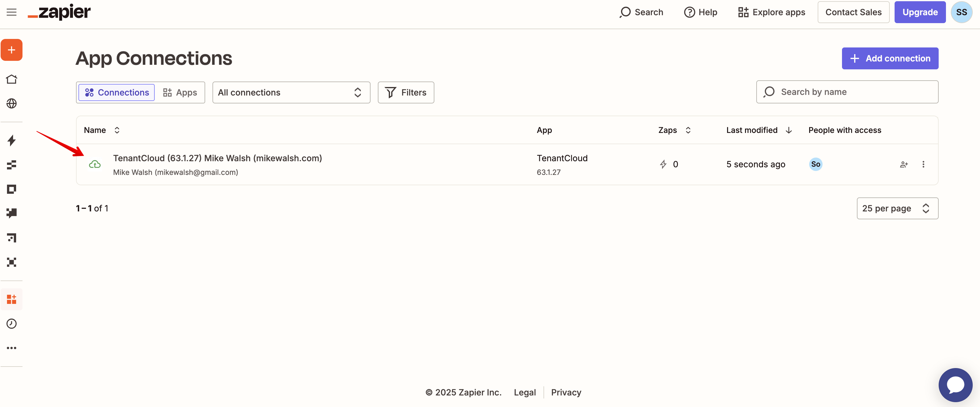The width and height of the screenshot is (980, 407).
Task: Click the Contact Sales button
Action: [853, 12]
